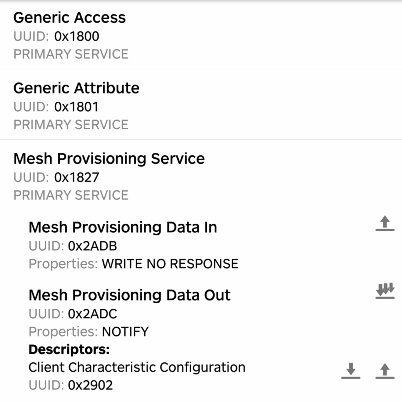Click UUID 0x1801 of Generic Attribute
This screenshot has height=402, width=402.
(76, 107)
